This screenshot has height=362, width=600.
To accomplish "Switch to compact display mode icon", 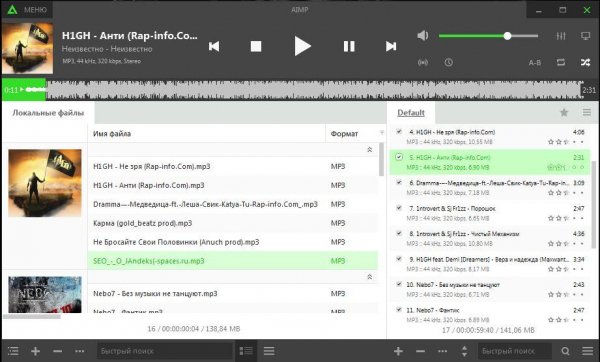I will [x=585, y=36].
